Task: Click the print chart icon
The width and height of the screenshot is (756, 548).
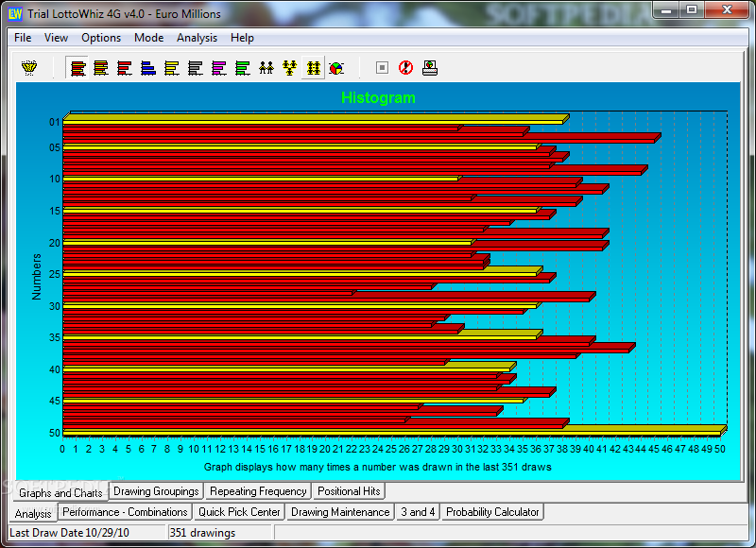Action: click(430, 68)
